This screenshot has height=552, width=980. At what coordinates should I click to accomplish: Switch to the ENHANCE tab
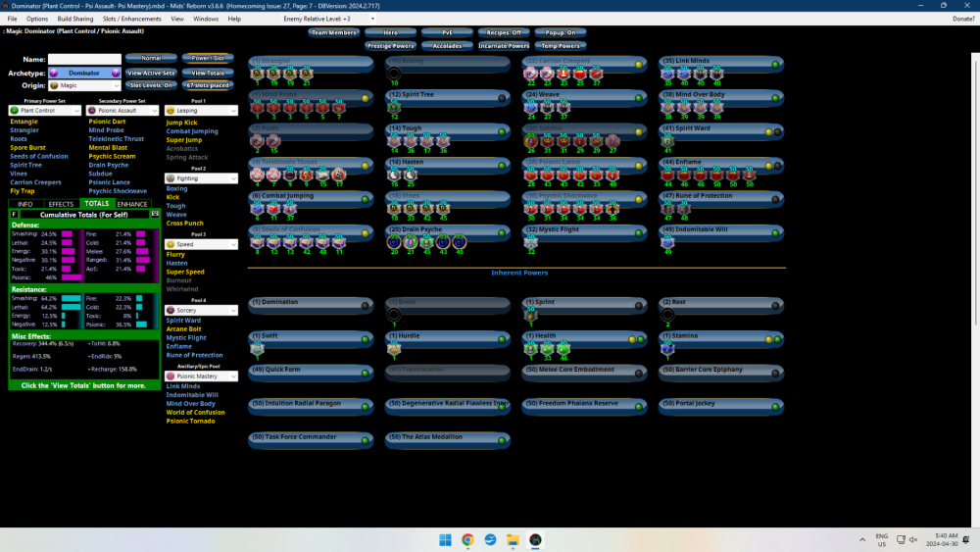pos(132,204)
